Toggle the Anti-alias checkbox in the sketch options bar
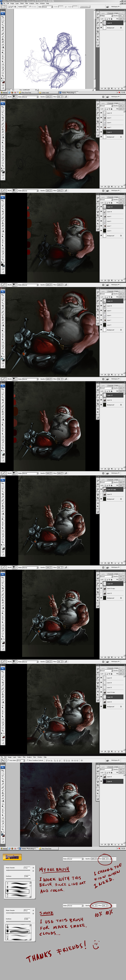This screenshot has width=126, height=980. tap(30, 6)
